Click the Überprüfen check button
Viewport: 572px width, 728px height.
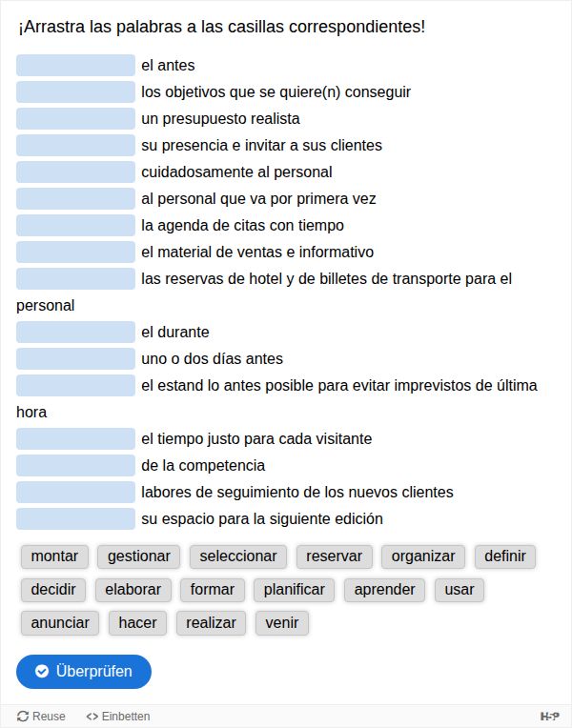(x=84, y=671)
